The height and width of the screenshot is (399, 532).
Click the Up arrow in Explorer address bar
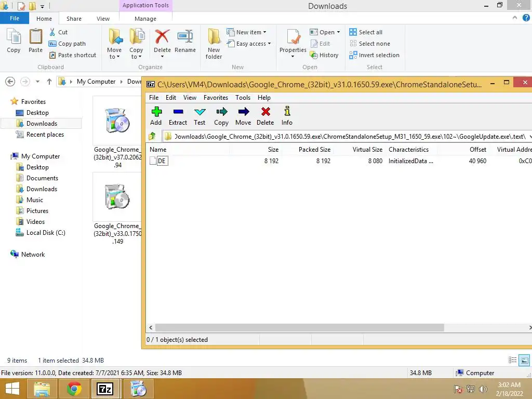pyautogui.click(x=49, y=82)
